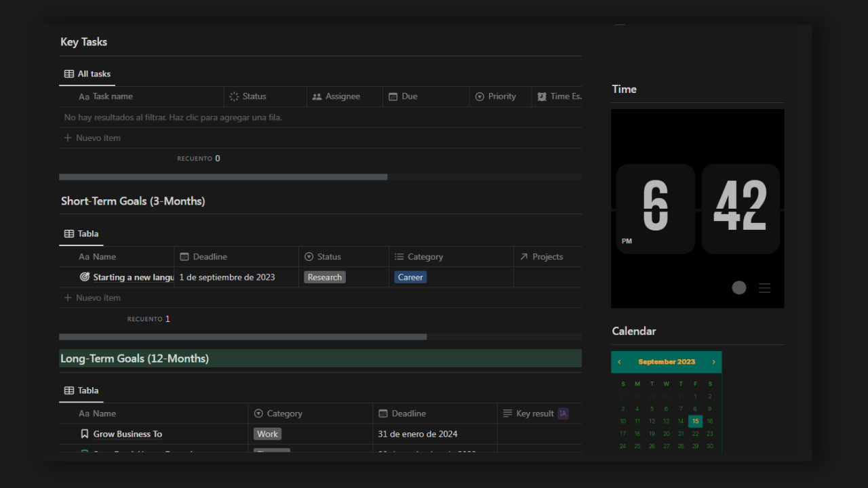Click the plus icon under Key Tasks
The image size is (868, 488).
click(x=68, y=138)
